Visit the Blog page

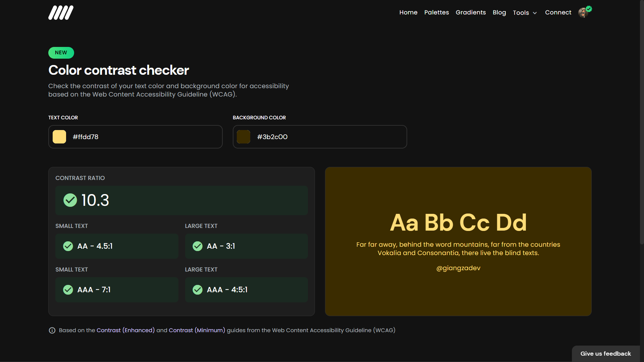(x=499, y=12)
